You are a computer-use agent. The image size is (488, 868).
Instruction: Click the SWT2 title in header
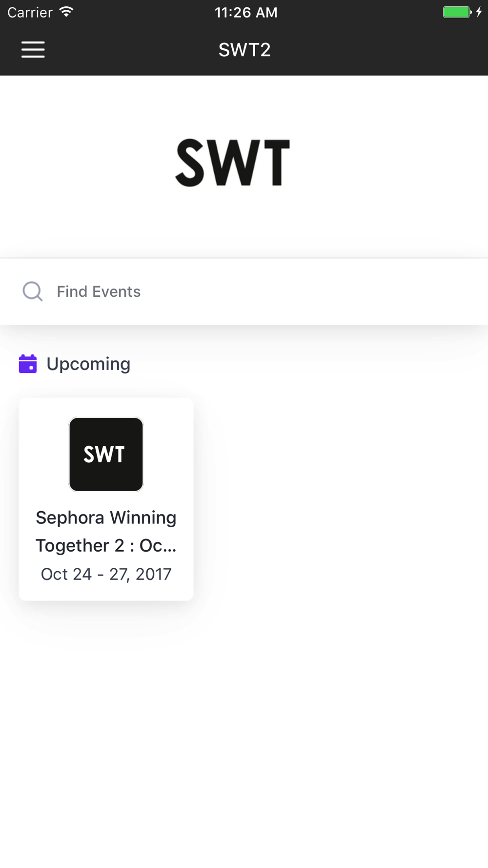click(x=244, y=50)
